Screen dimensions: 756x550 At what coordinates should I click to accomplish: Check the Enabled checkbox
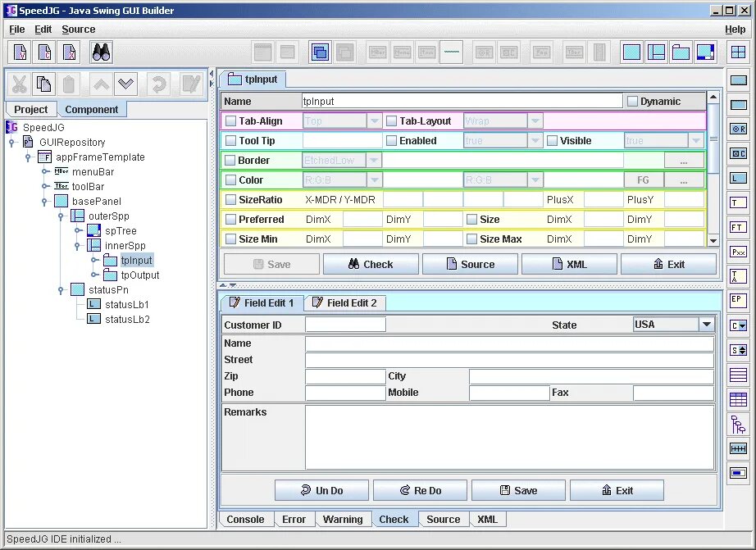coord(391,141)
